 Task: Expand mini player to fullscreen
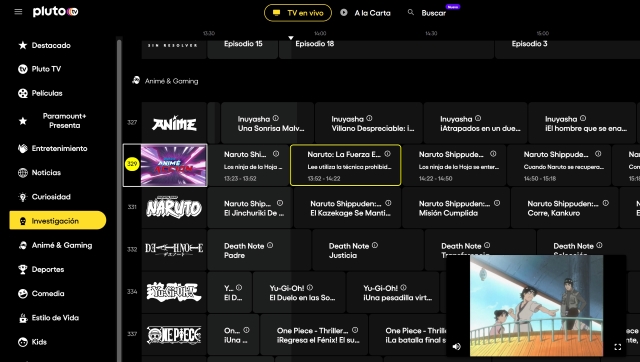(618, 347)
